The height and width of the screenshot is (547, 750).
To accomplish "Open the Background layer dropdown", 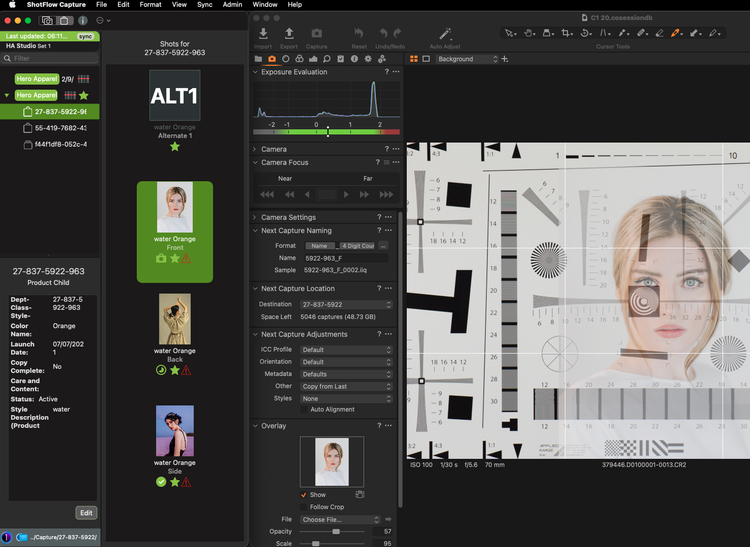I will pos(467,59).
